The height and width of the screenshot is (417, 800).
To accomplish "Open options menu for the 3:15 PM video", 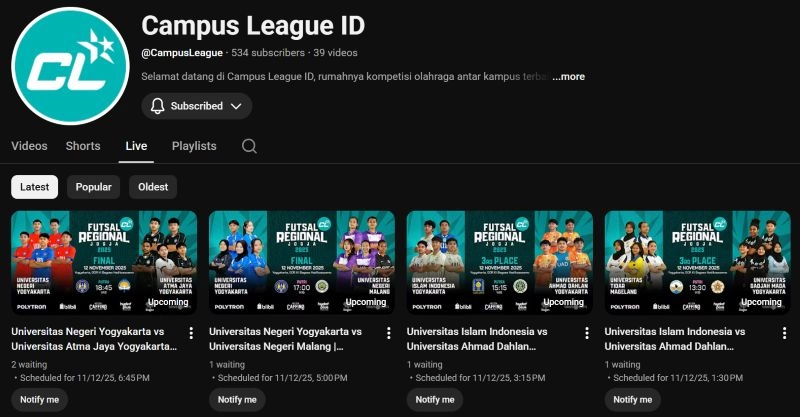I will pyautogui.click(x=587, y=333).
